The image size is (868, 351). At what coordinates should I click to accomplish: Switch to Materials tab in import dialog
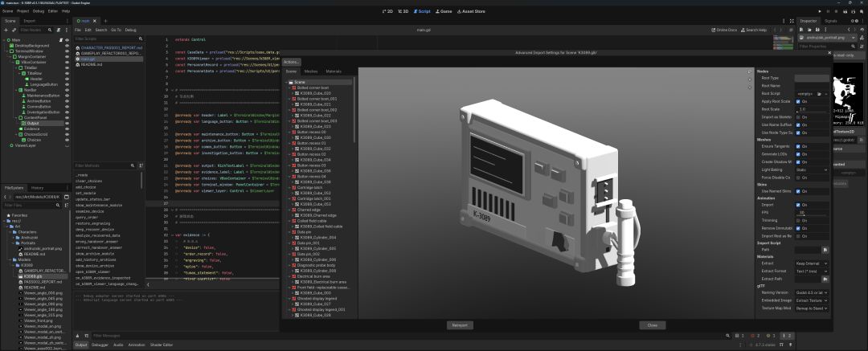(334, 71)
